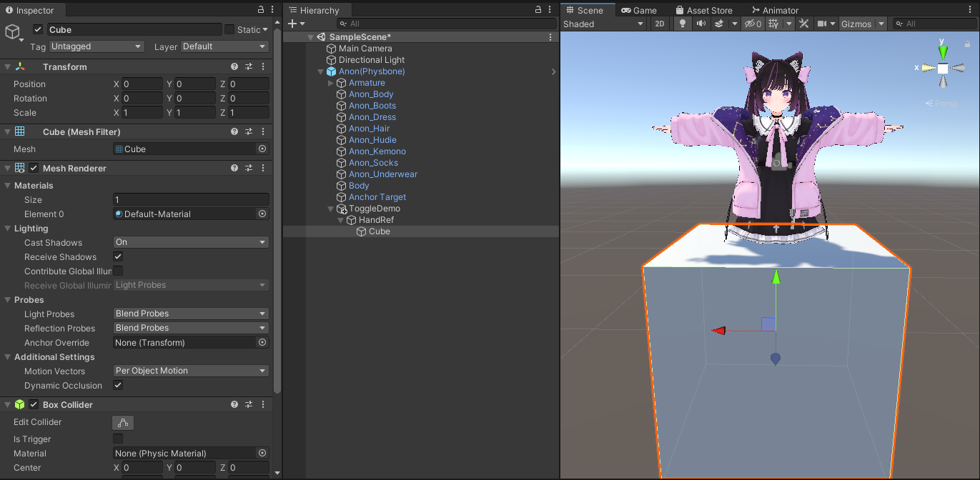Image resolution: width=980 pixels, height=480 pixels.
Task: Enable Is Trigger checkbox
Action: pos(118,439)
